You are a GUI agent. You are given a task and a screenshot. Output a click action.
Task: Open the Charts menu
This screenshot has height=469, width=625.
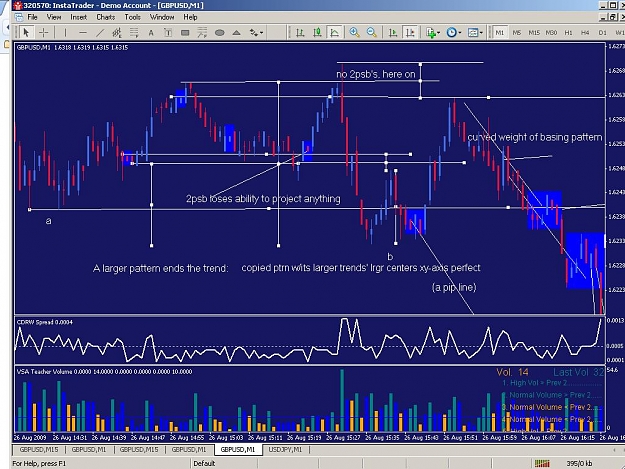coord(106,17)
